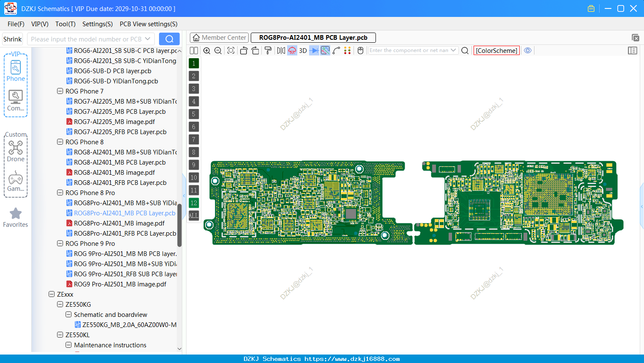Open the VIP(V) menu

click(40, 24)
